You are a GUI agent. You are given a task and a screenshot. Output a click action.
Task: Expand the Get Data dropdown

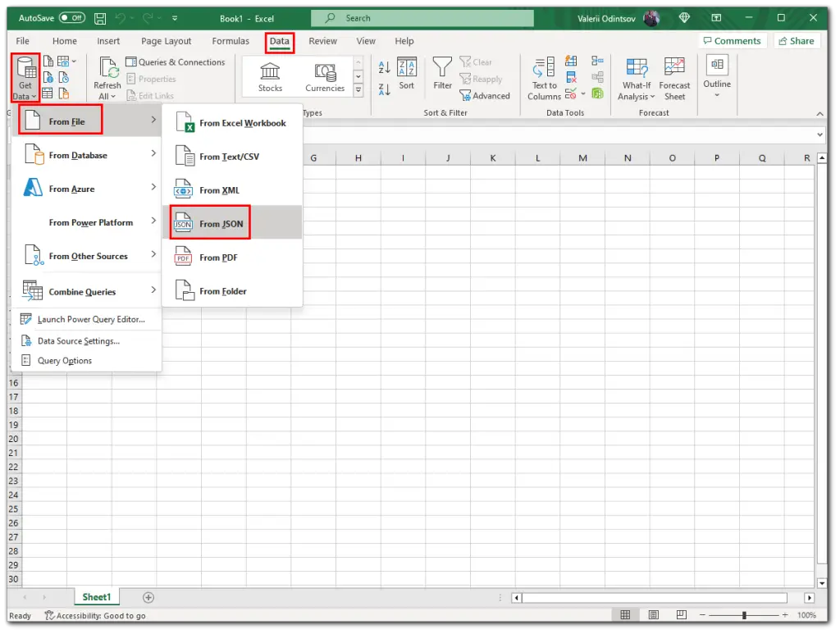(x=25, y=77)
